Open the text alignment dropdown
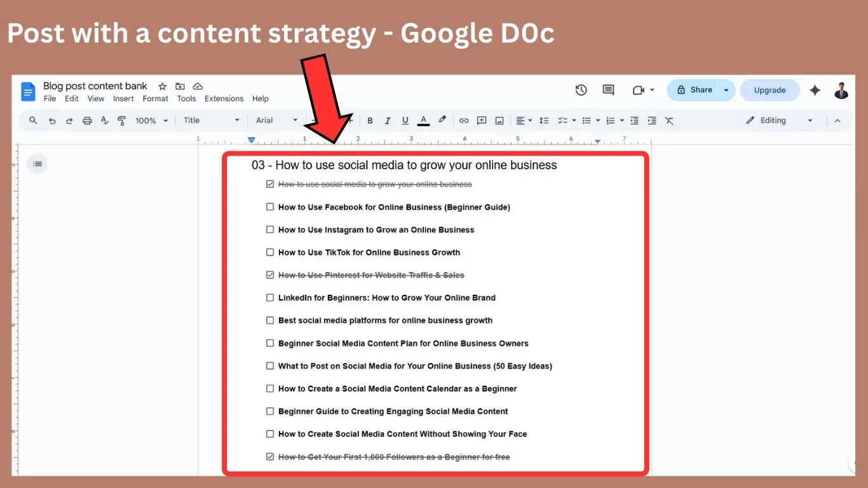The width and height of the screenshot is (868, 488). [x=524, y=121]
